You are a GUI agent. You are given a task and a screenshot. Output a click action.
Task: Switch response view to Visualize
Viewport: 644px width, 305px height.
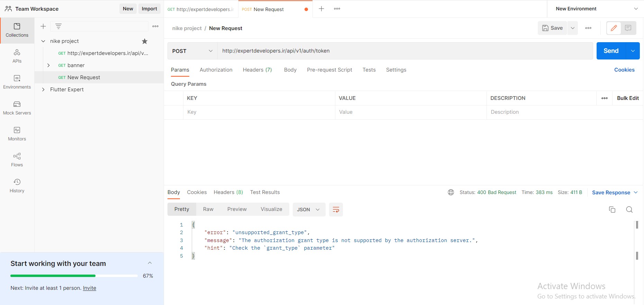(271, 209)
